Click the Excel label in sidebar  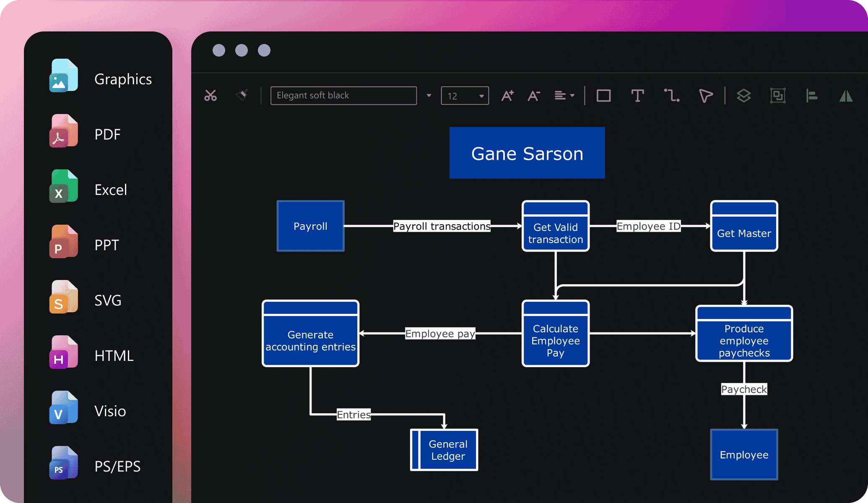point(111,190)
